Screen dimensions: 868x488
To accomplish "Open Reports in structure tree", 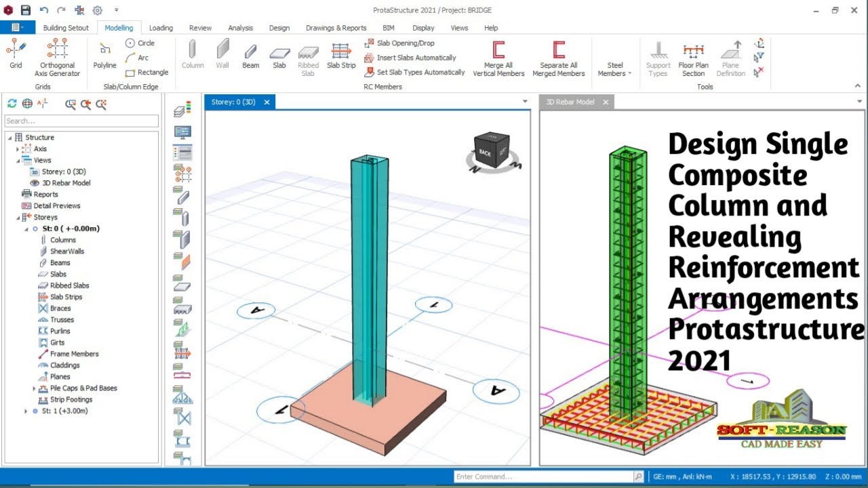I will coord(45,195).
